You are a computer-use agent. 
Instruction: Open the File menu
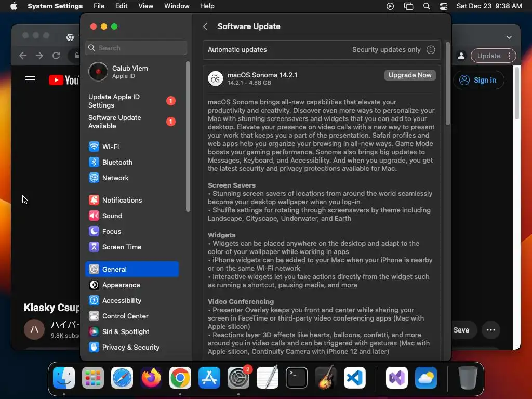[x=99, y=6]
